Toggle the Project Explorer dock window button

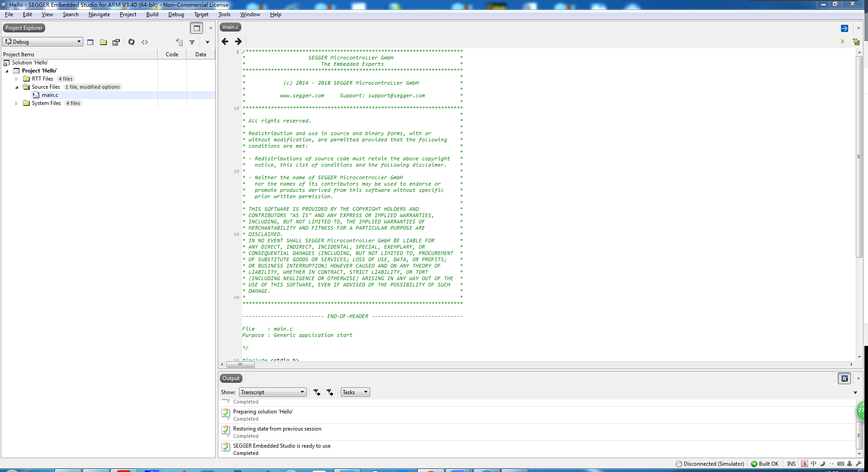pyautogui.click(x=197, y=28)
